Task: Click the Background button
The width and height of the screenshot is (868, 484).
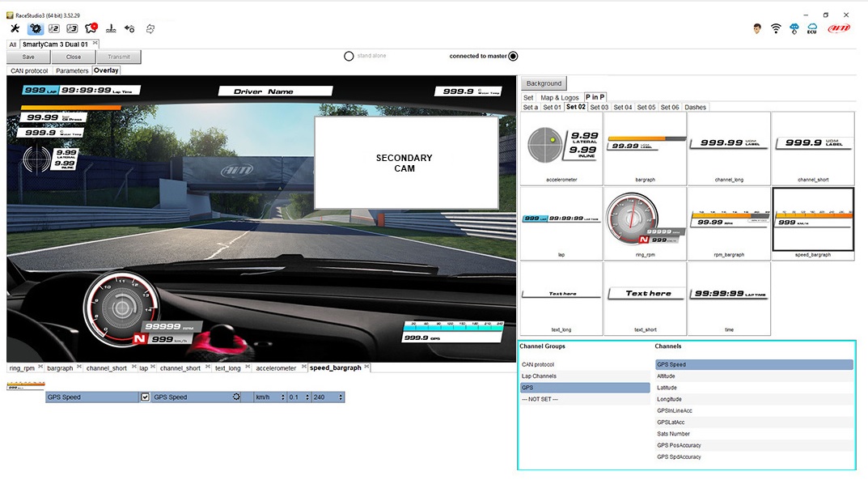Action: tap(544, 83)
